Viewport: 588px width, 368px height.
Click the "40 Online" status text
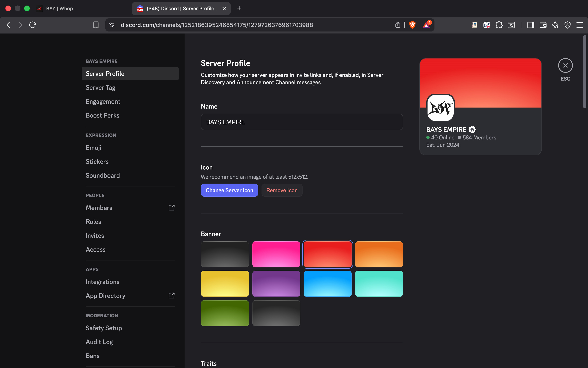click(443, 138)
